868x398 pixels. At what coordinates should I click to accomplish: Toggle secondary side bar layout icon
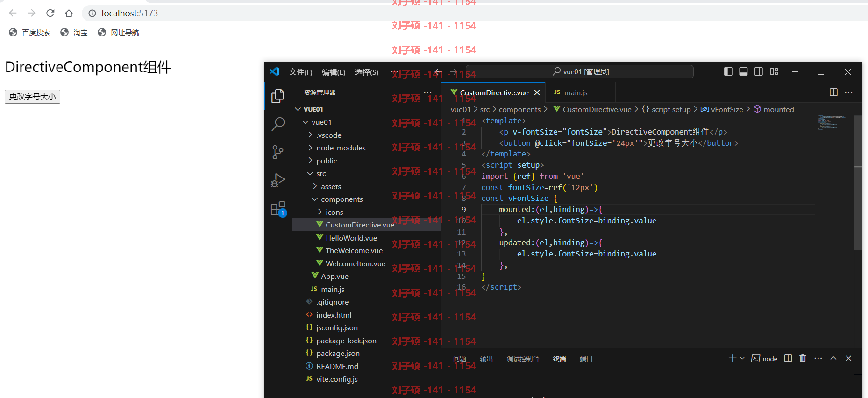pyautogui.click(x=759, y=71)
